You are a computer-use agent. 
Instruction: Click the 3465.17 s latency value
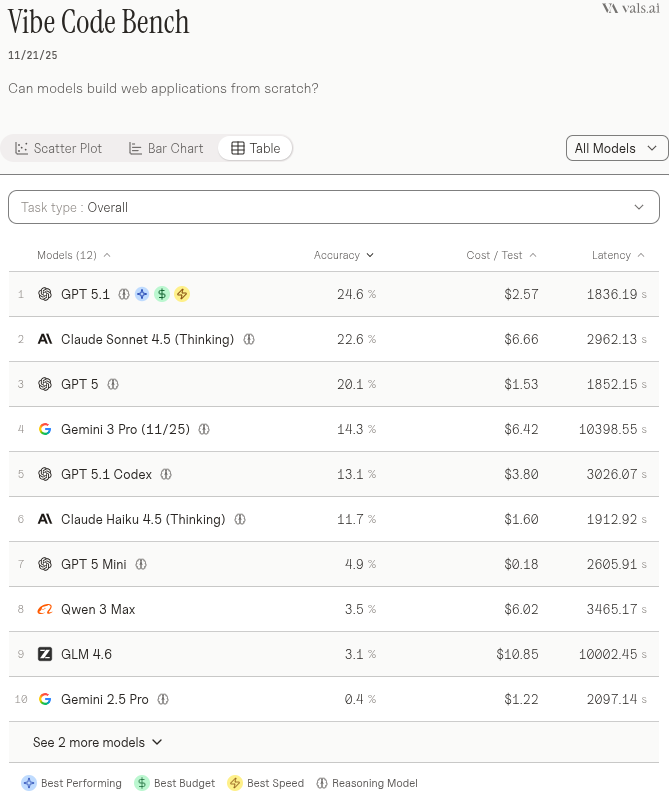(x=617, y=609)
